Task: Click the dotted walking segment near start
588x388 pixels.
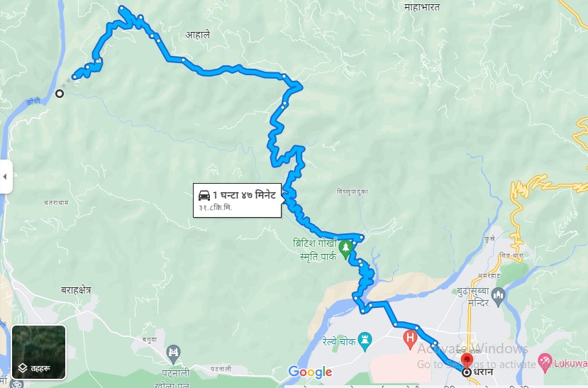Action: 67,85
